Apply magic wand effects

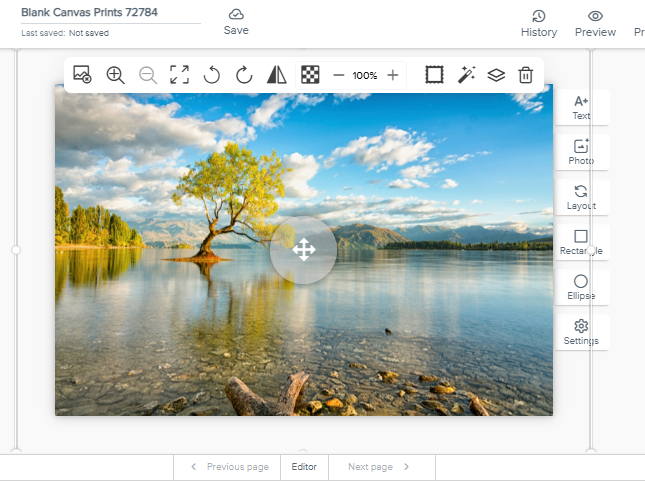click(x=466, y=75)
